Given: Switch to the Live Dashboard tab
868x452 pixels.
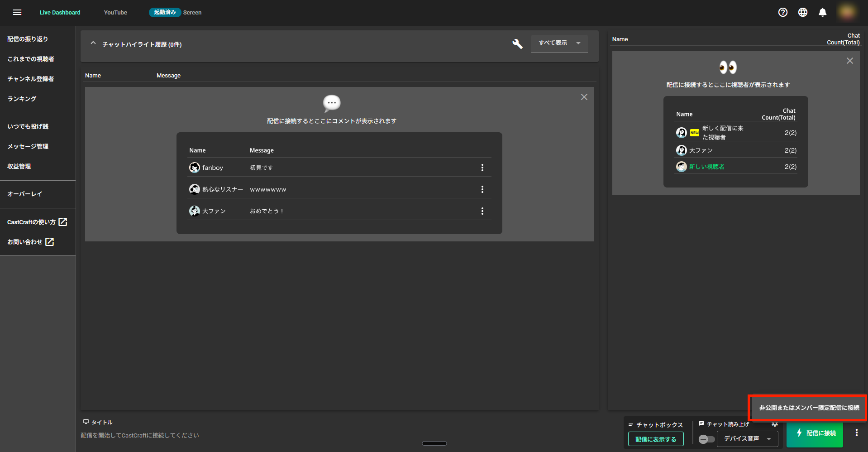Looking at the screenshot, I should coord(60,12).
